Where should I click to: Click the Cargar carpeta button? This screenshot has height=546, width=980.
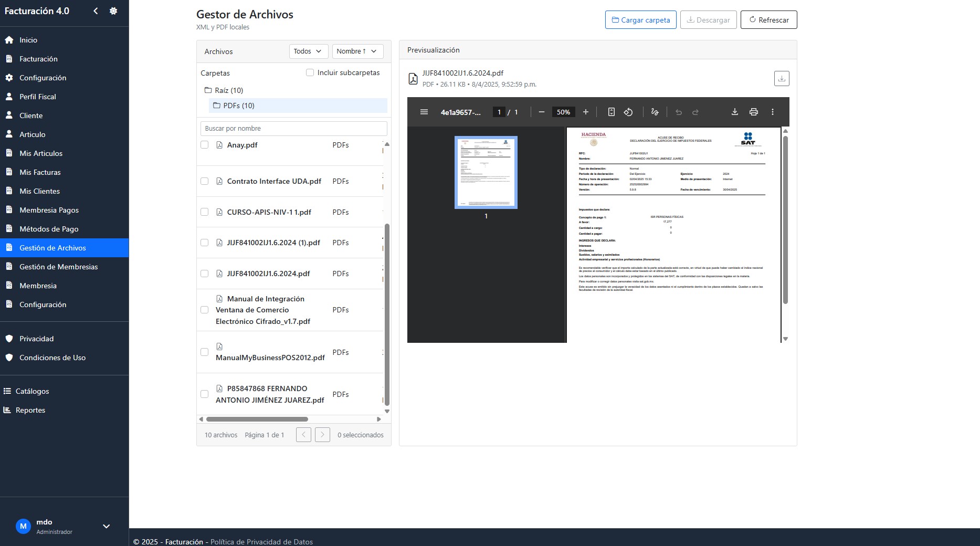tap(640, 20)
